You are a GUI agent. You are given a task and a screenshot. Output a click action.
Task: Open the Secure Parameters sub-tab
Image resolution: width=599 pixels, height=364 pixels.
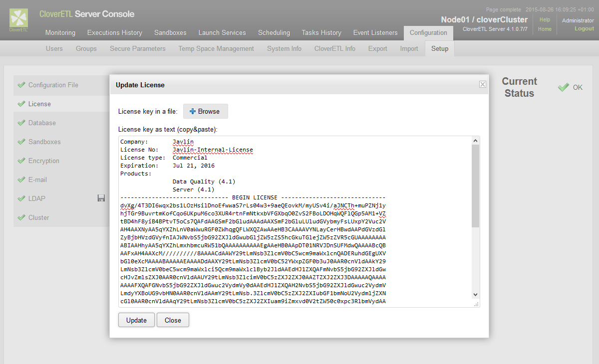point(138,48)
